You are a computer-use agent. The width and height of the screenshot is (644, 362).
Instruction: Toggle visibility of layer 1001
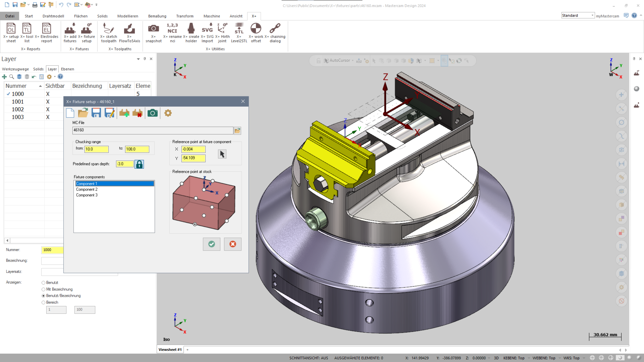coord(48,102)
